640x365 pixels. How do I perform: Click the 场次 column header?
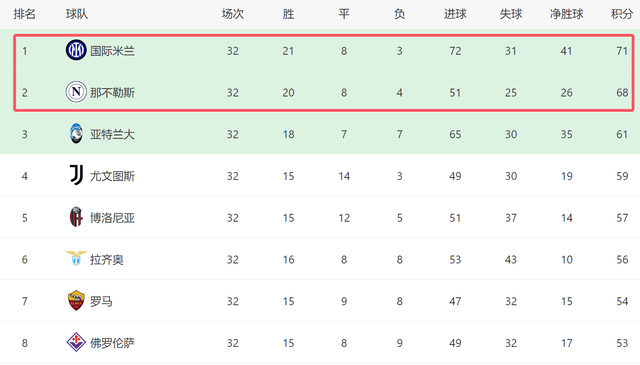coord(233,14)
